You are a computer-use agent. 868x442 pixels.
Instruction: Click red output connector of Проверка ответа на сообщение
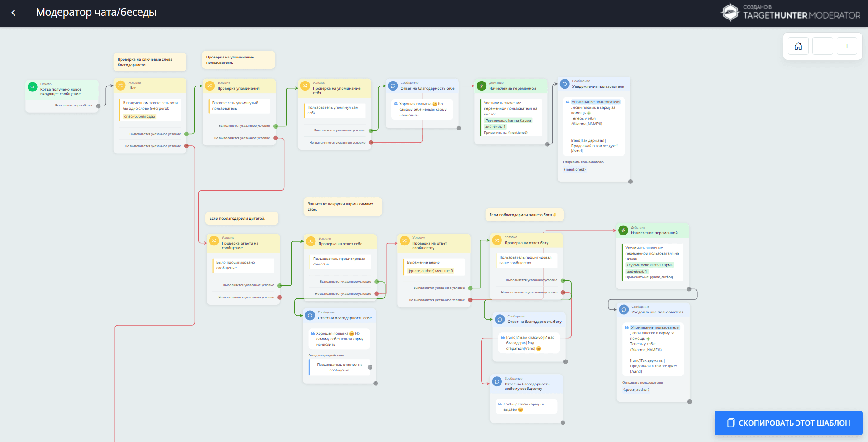click(280, 298)
